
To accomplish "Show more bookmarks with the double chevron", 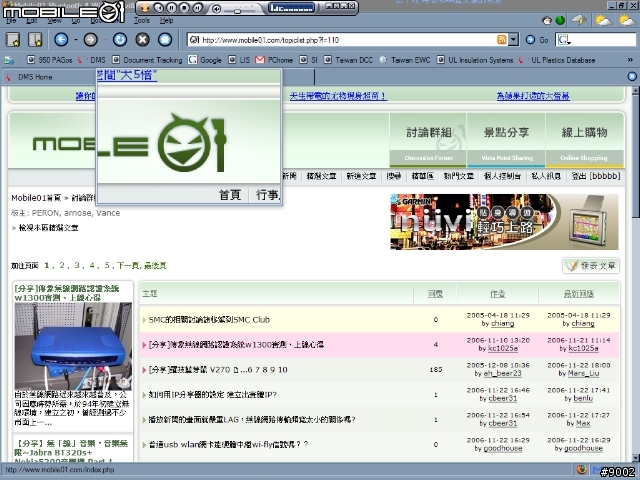I will (x=630, y=60).
